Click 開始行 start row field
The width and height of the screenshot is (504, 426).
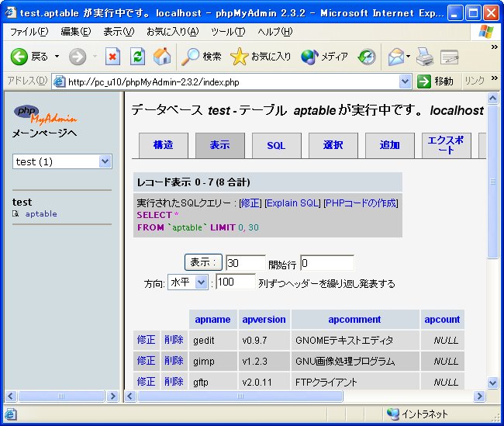click(x=327, y=263)
